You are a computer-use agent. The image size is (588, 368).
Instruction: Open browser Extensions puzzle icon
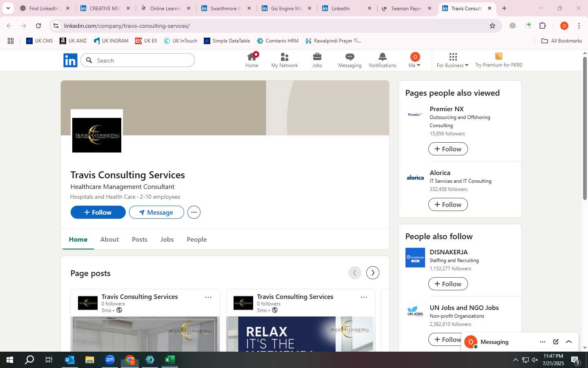[x=543, y=26]
